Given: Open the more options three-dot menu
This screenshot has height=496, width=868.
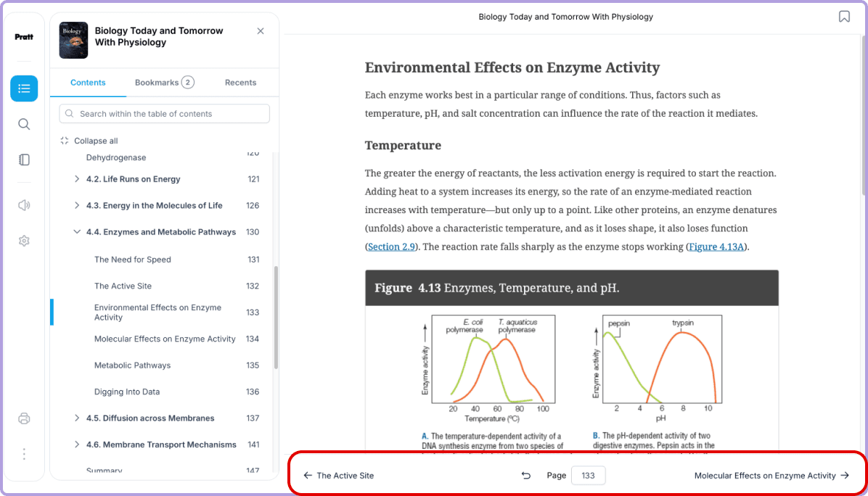Looking at the screenshot, I should [x=24, y=454].
